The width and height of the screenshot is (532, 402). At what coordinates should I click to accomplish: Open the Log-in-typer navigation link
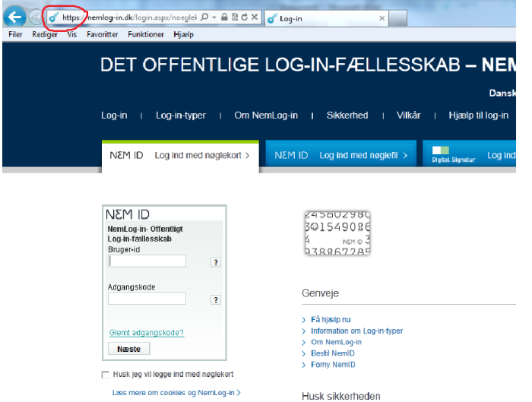point(181,116)
